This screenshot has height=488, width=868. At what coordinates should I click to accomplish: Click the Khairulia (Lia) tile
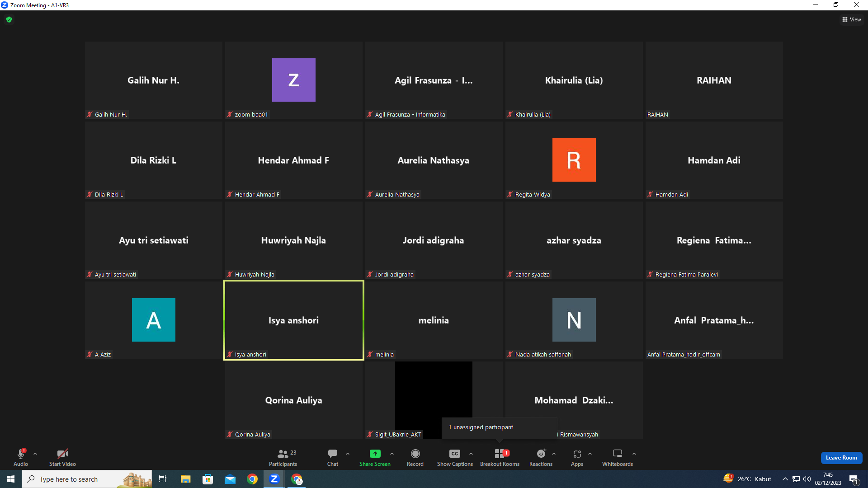pyautogui.click(x=574, y=80)
